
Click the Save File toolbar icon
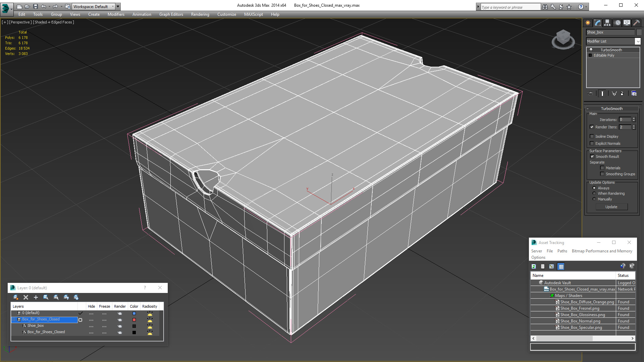pyautogui.click(x=36, y=6)
